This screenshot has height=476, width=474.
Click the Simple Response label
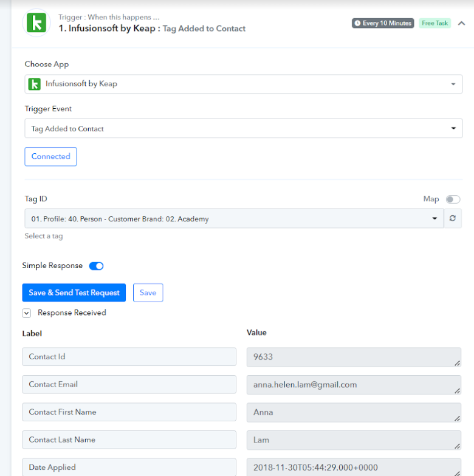[52, 266]
